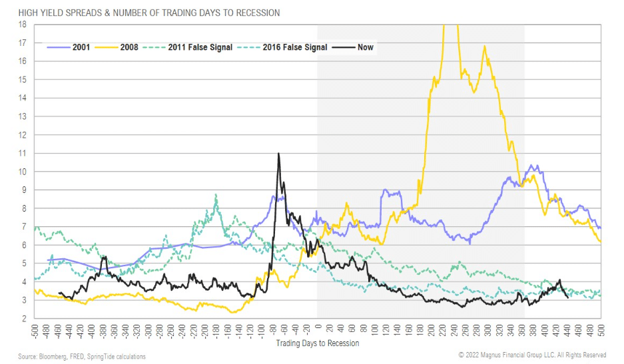Image resolution: width=624 pixels, height=364 pixels.
Task: Click the 2008 legend label
Action: point(129,47)
